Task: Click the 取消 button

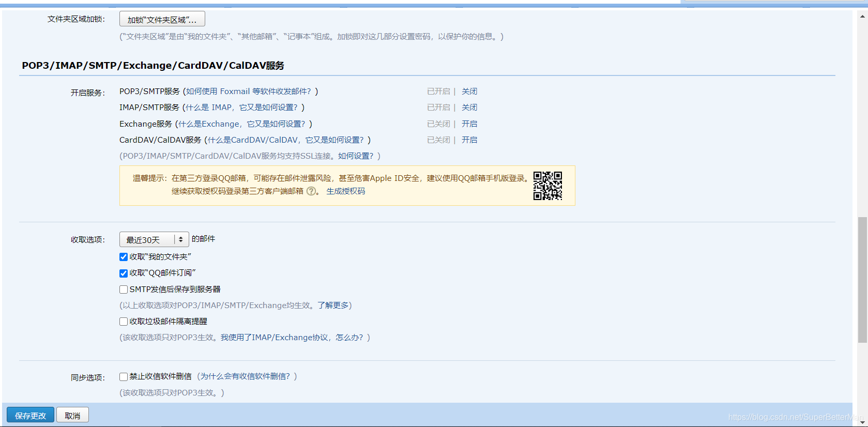Action: coord(72,415)
